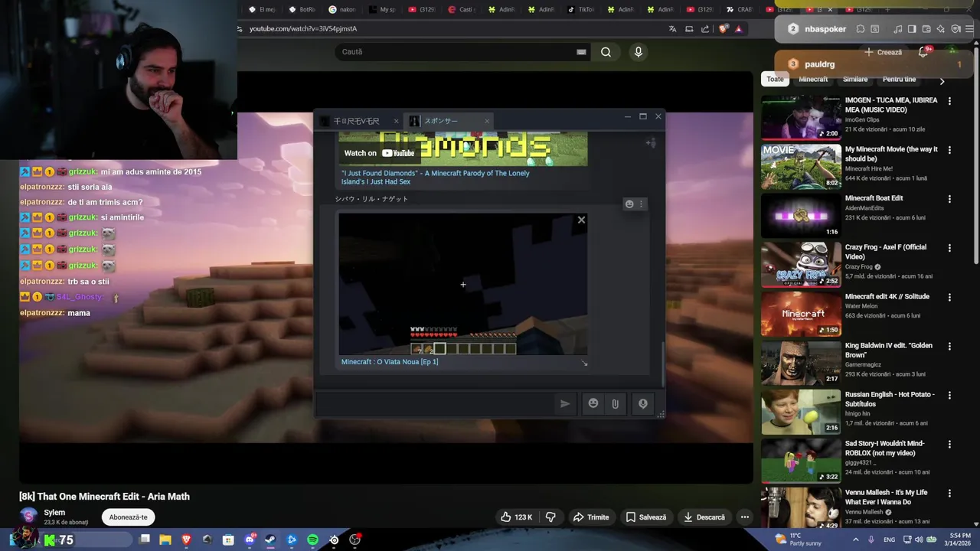Click the YouTube search magnifier button
The image size is (980, 551).
pyautogui.click(x=606, y=52)
